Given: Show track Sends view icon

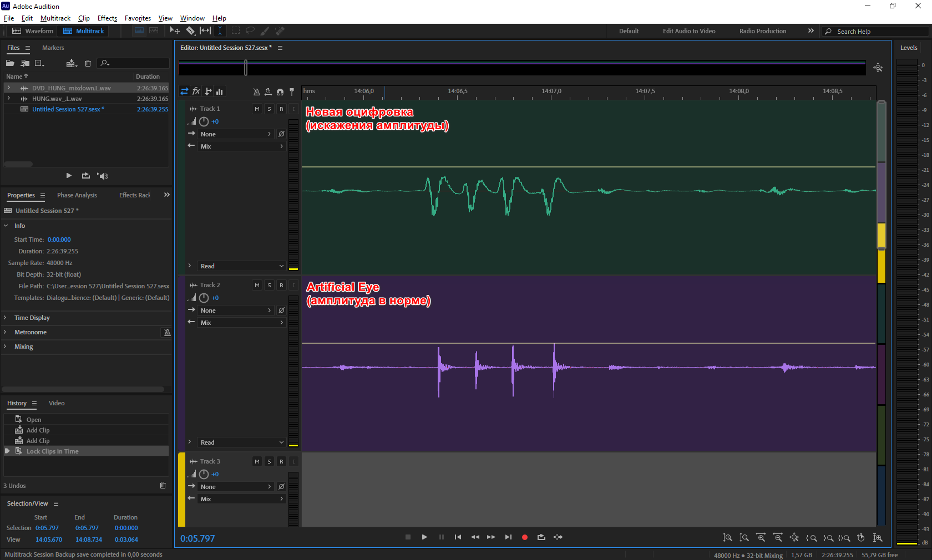Looking at the screenshot, I should [x=208, y=91].
